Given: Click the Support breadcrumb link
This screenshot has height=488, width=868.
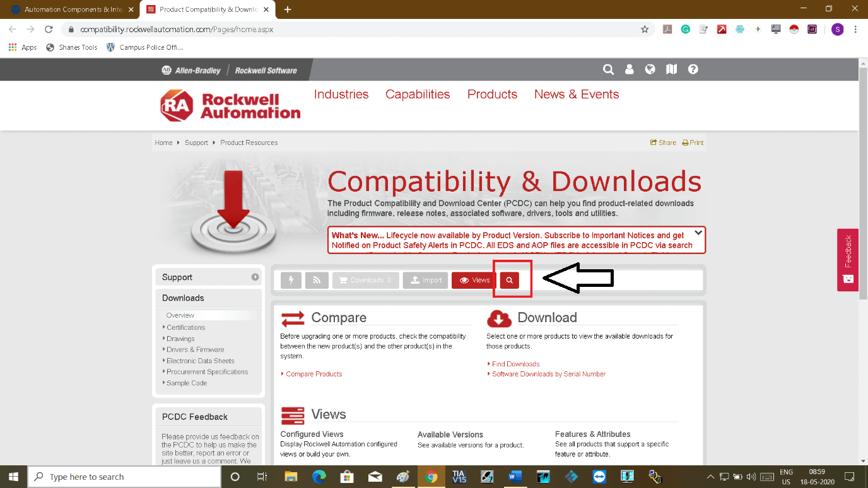Looking at the screenshot, I should point(196,142).
